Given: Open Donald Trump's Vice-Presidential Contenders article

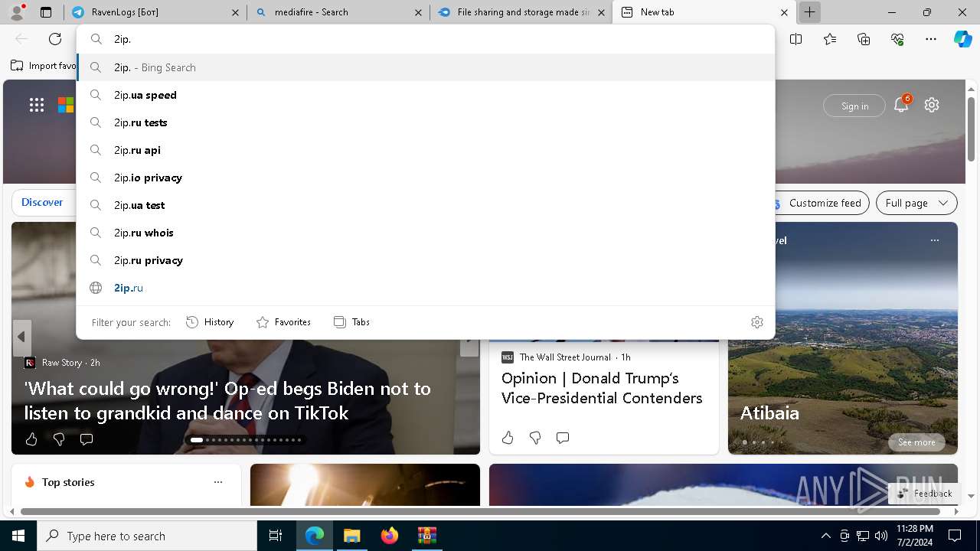Looking at the screenshot, I should point(602,388).
